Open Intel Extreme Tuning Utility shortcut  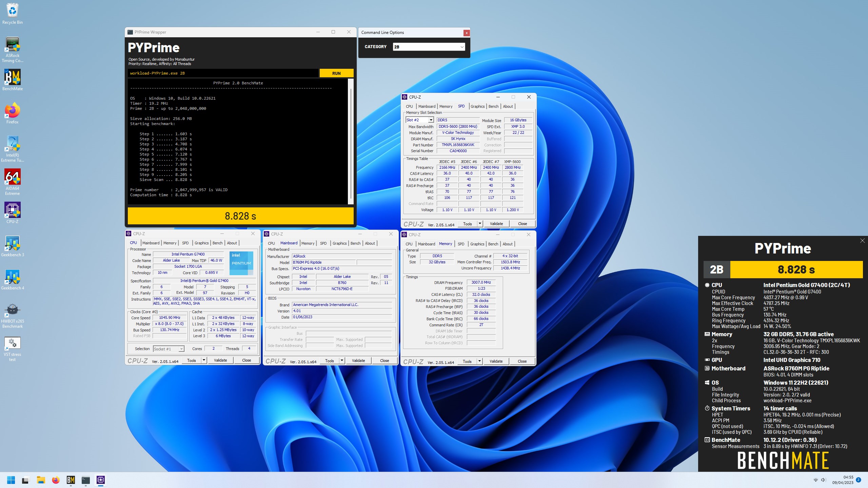tap(13, 149)
